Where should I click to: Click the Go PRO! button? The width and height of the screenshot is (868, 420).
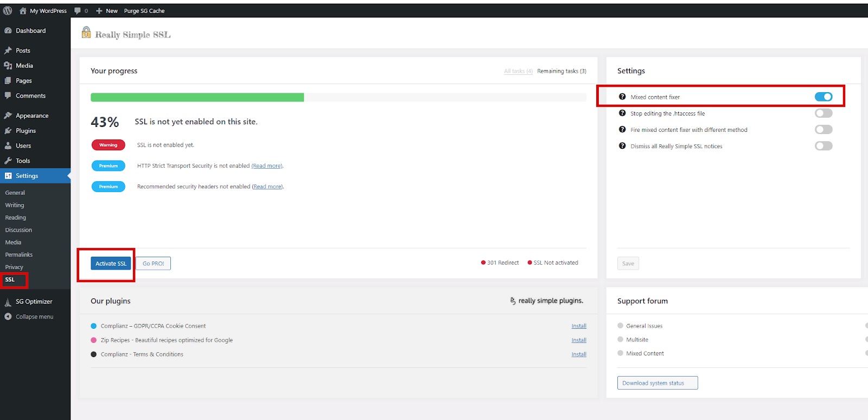point(153,263)
